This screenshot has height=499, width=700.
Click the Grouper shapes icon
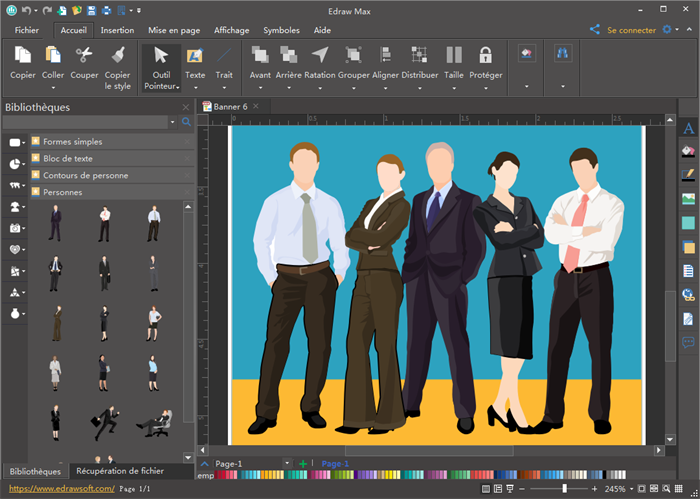tap(353, 56)
